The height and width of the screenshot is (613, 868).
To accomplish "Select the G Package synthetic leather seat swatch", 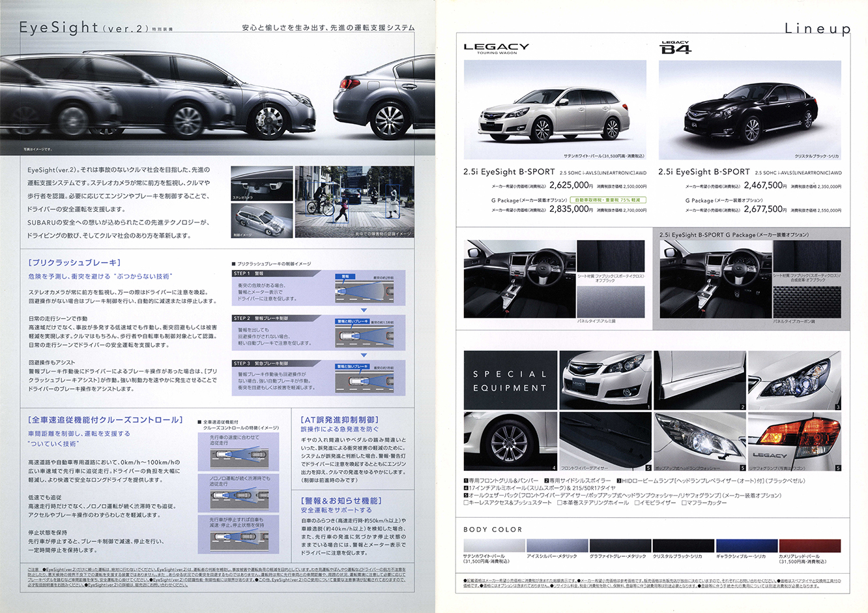I will pos(807,256).
